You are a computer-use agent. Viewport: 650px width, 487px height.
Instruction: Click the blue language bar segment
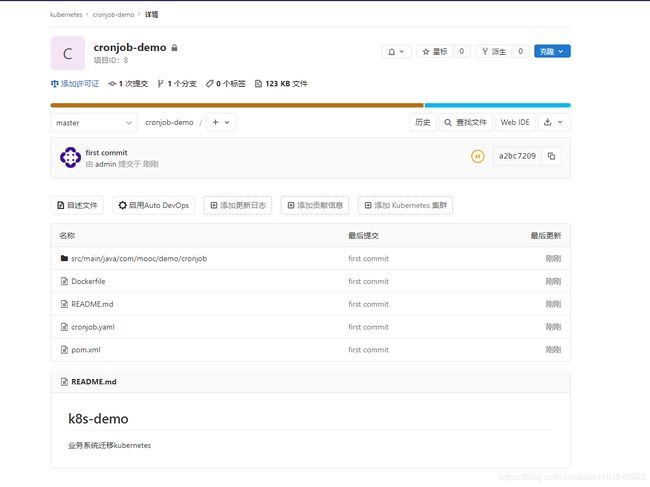pos(497,105)
